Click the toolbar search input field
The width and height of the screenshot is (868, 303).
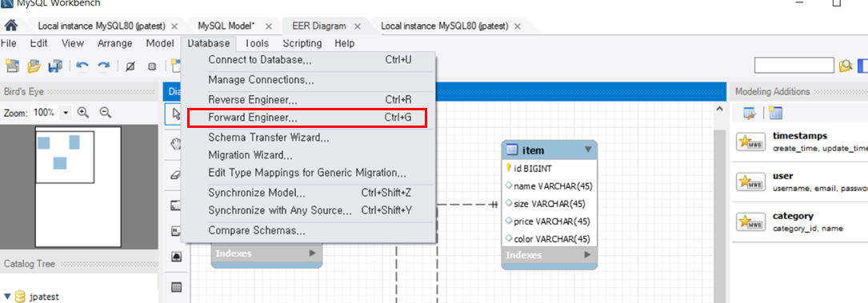click(x=794, y=66)
